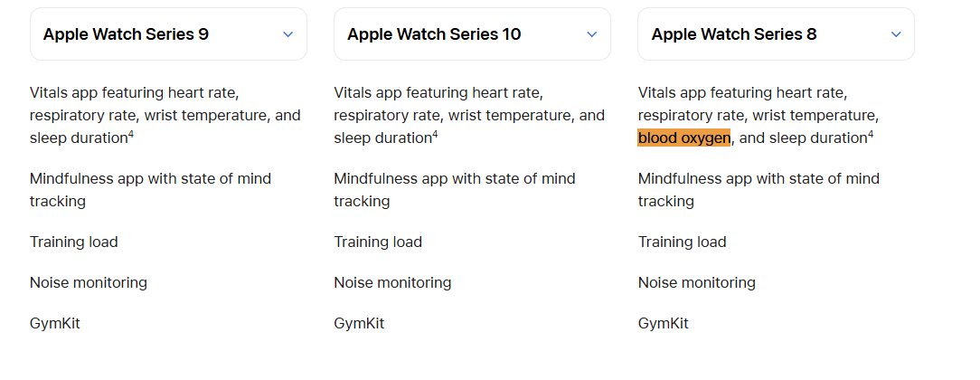Open the Apple Watch Series 10 model selector

click(473, 33)
